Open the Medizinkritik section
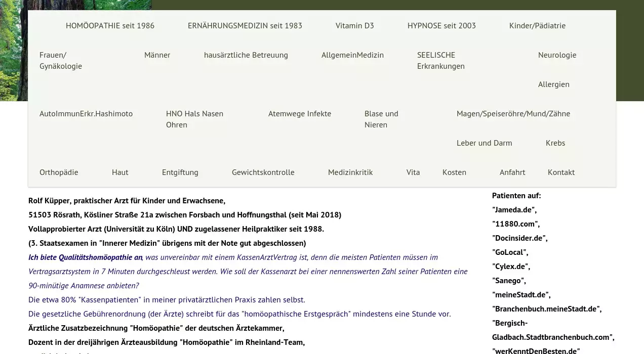 (350, 172)
